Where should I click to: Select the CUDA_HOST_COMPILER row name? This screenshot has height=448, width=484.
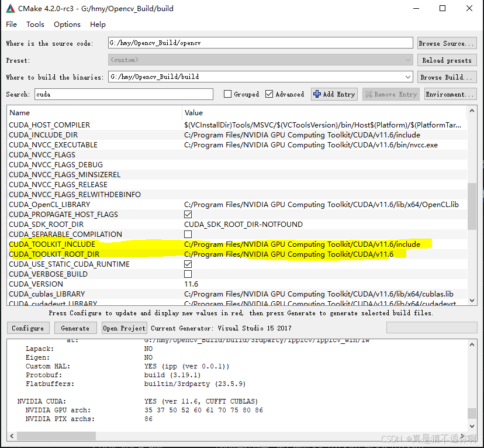click(49, 125)
